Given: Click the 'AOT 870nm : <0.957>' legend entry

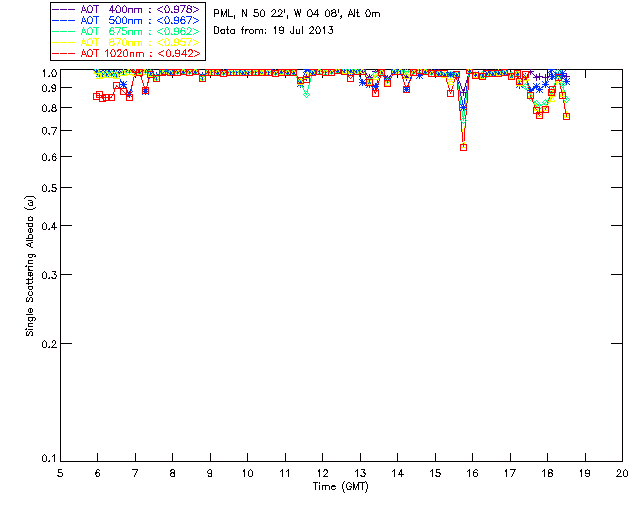Looking at the screenshot, I should (x=127, y=42).
